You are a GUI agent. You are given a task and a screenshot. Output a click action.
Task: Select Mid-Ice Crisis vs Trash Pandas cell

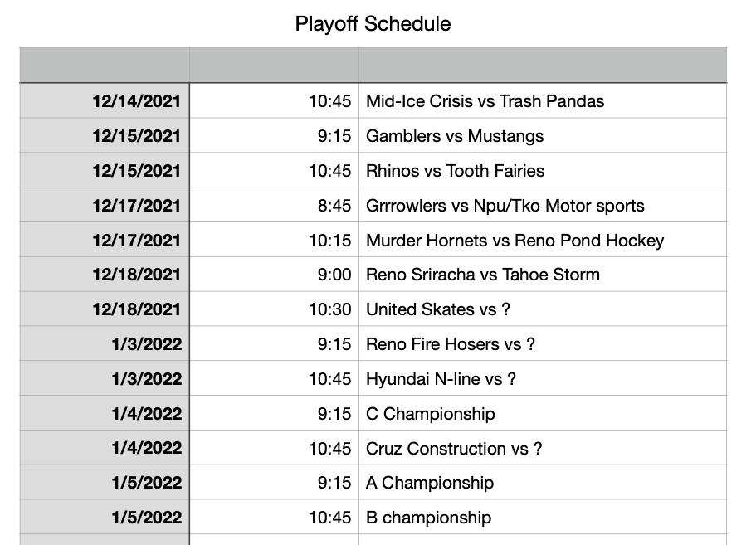coord(485,101)
